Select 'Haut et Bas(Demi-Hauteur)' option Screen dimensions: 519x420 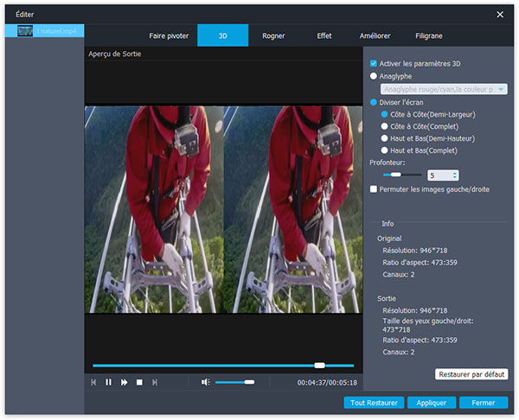(385, 137)
